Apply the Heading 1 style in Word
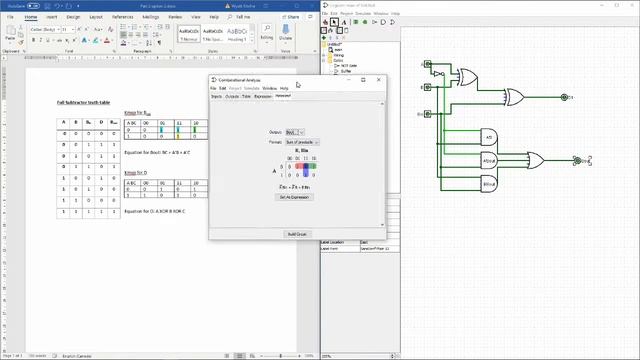Viewport: 640px width, 360px height. (x=237, y=34)
